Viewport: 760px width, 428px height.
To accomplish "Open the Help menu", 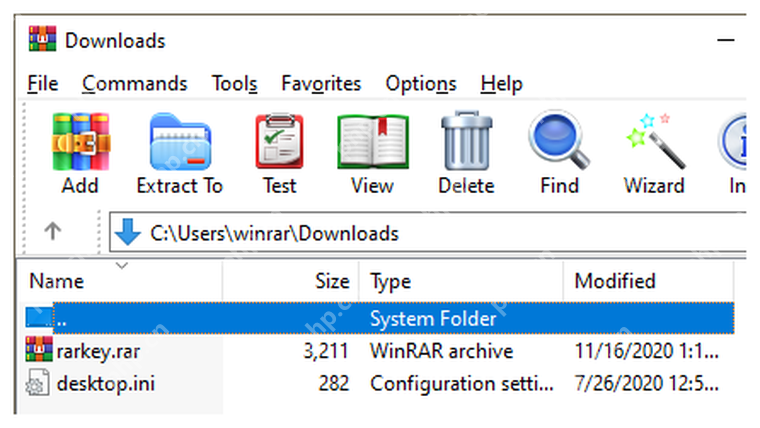I will click(502, 84).
